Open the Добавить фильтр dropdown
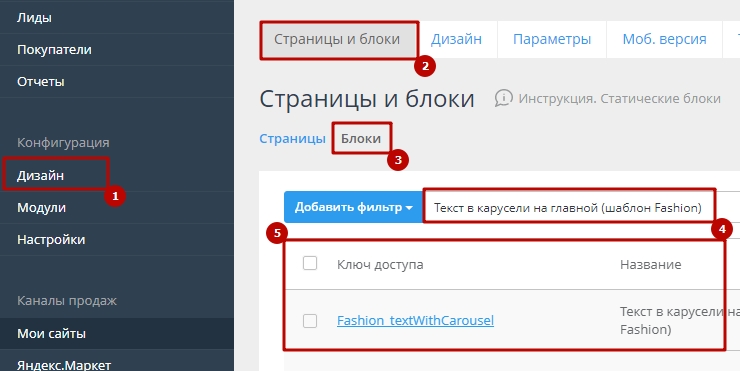The height and width of the screenshot is (371, 740). pos(353,207)
